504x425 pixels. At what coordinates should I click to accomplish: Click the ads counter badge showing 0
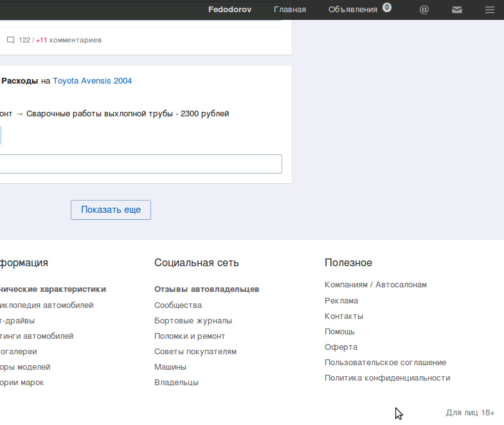[387, 8]
